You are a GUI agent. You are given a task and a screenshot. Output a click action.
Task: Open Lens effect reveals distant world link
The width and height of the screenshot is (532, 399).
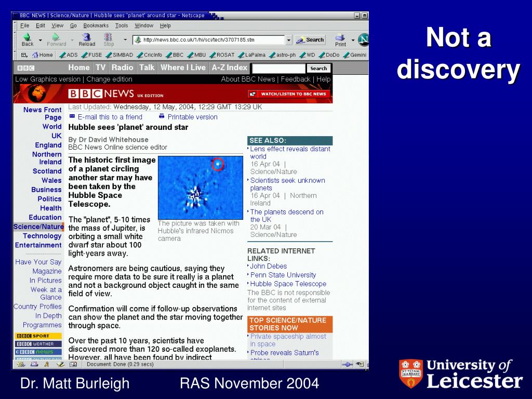click(x=290, y=153)
